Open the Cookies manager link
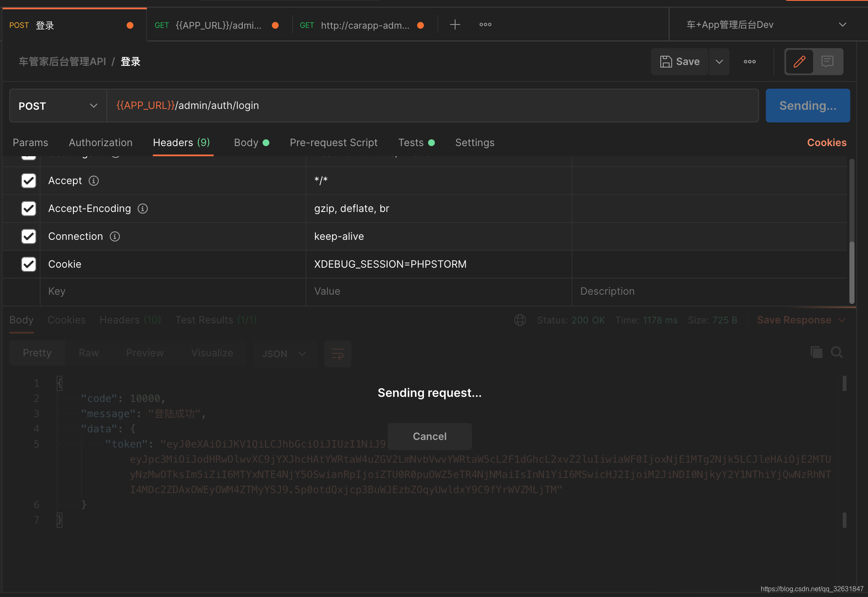 point(826,143)
